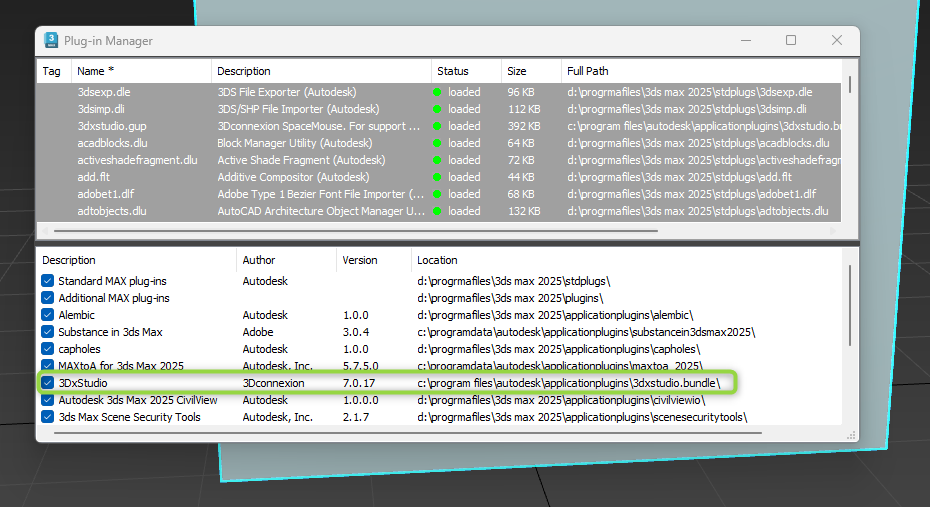Click the 392 KB size cell
Image resolution: width=930 pixels, height=507 pixels.
click(524, 126)
